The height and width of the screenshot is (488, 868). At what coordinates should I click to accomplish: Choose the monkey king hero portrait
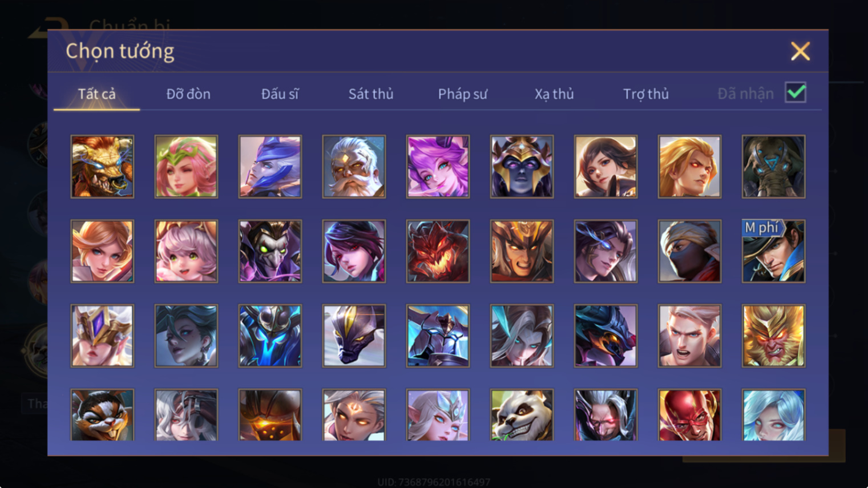click(x=773, y=336)
